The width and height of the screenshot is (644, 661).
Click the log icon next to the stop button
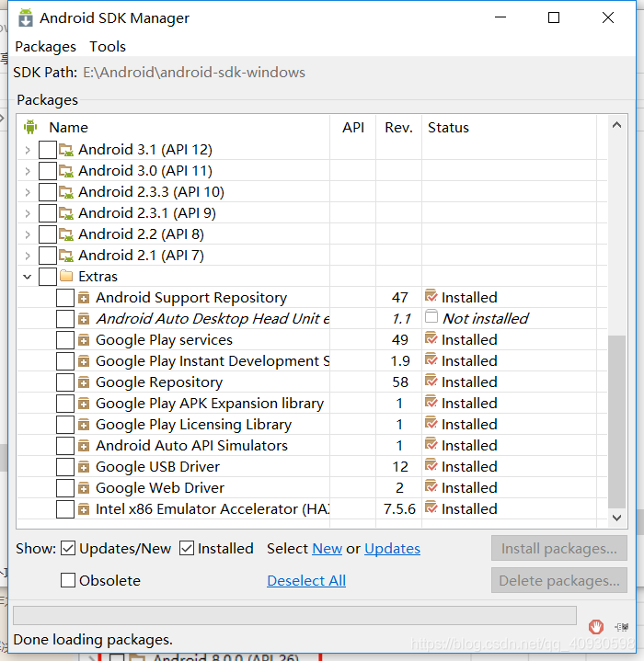[x=622, y=627]
